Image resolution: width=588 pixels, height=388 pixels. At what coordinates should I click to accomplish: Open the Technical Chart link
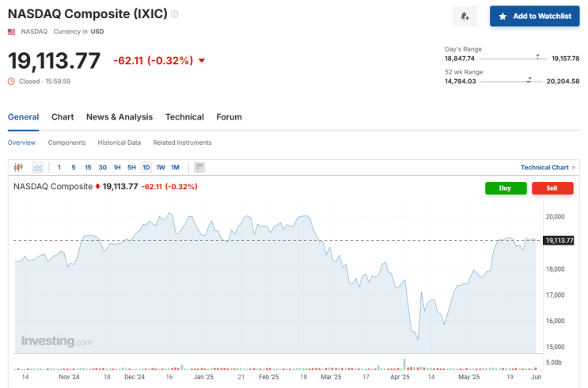click(548, 167)
